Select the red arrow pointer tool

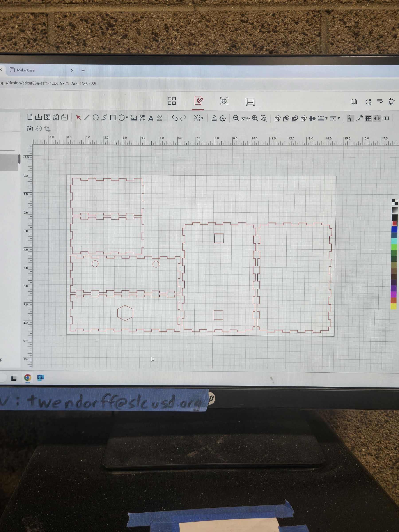[x=78, y=117]
